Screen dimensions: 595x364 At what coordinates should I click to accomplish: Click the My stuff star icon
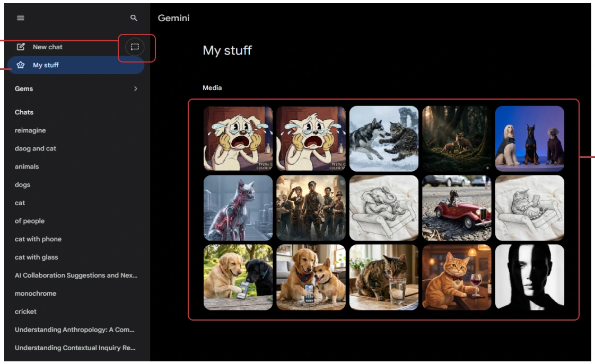tap(21, 65)
